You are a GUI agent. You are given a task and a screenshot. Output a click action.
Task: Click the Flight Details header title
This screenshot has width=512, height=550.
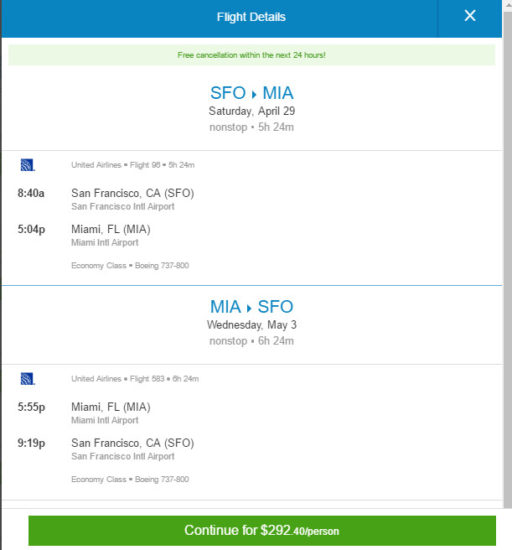(251, 17)
